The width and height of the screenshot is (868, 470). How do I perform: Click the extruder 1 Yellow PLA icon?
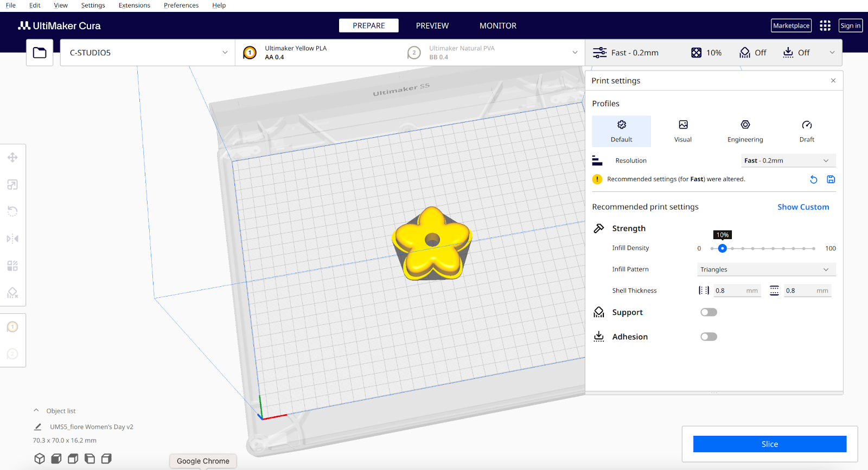(250, 53)
